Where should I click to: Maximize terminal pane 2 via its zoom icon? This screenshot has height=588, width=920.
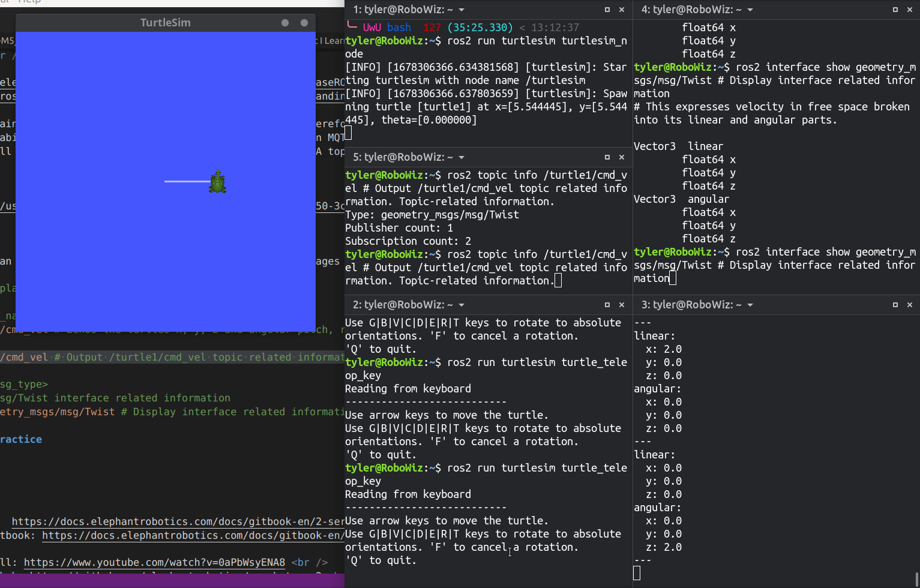click(x=607, y=305)
